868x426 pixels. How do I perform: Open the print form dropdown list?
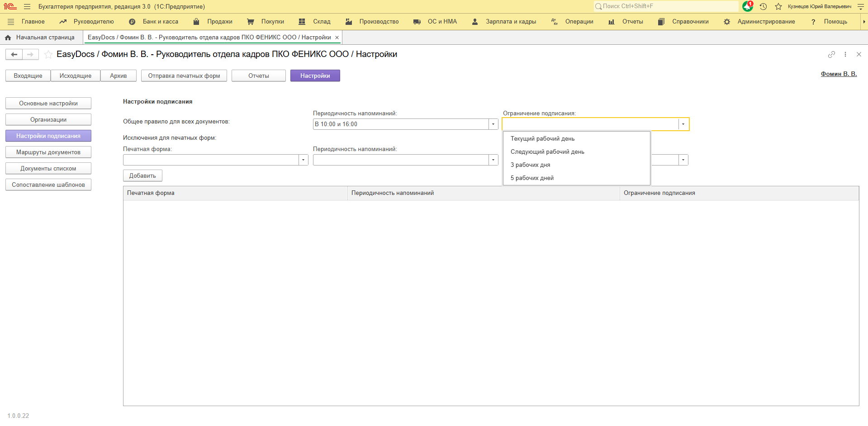[x=303, y=160]
